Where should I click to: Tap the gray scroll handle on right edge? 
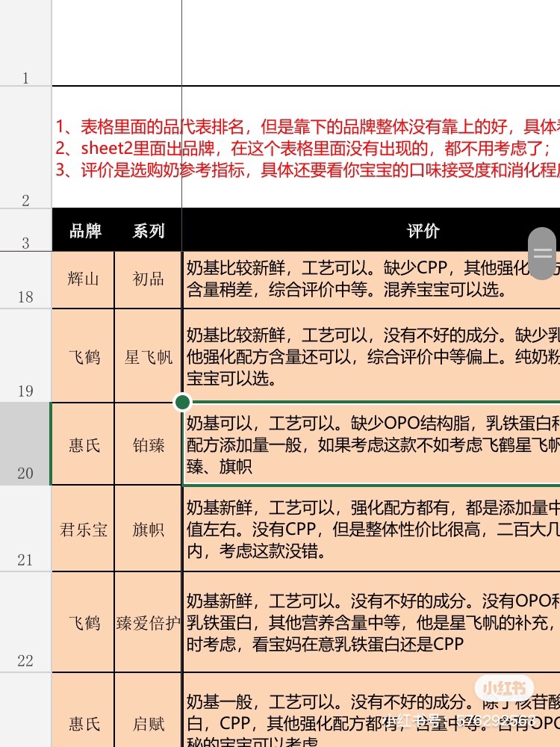click(x=543, y=253)
